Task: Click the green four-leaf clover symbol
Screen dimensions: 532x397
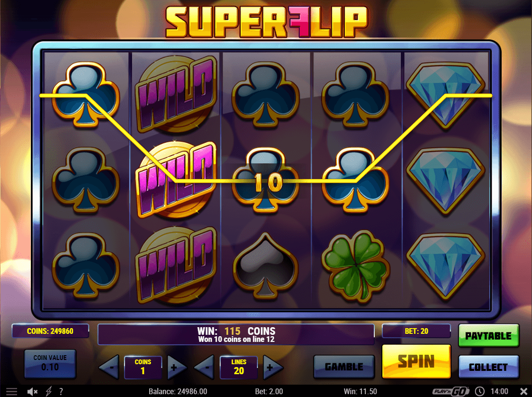Action: tap(356, 266)
